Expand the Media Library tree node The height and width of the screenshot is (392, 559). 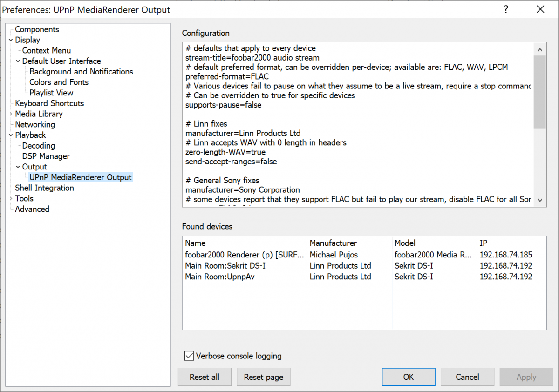11,114
